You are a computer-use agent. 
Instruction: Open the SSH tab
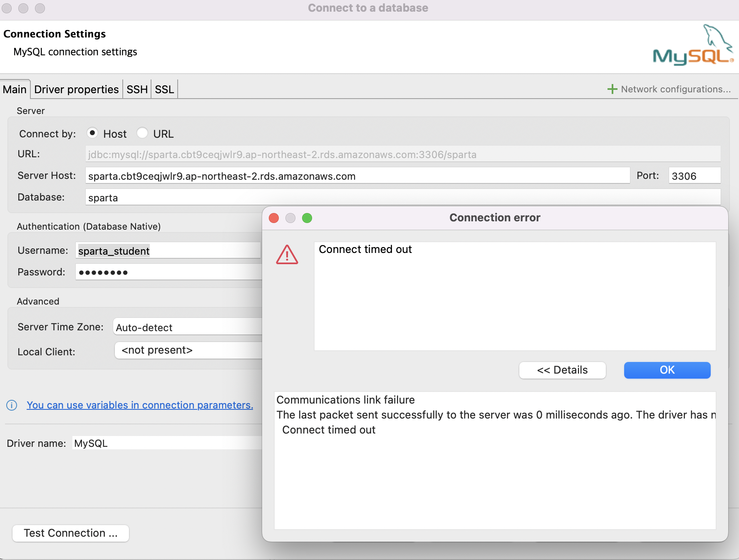click(x=137, y=89)
